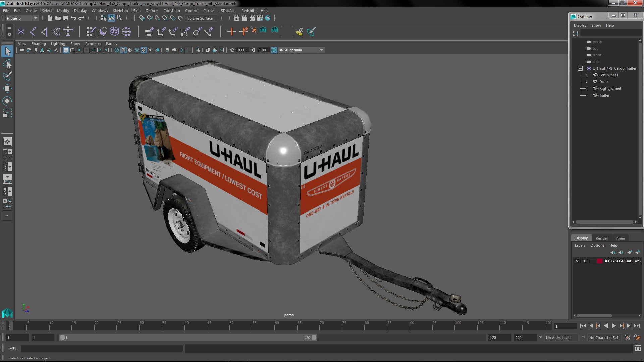Image resolution: width=644 pixels, height=362 pixels.
Task: Activate the Rotate tool in the toolbox
Action: coord(7,101)
